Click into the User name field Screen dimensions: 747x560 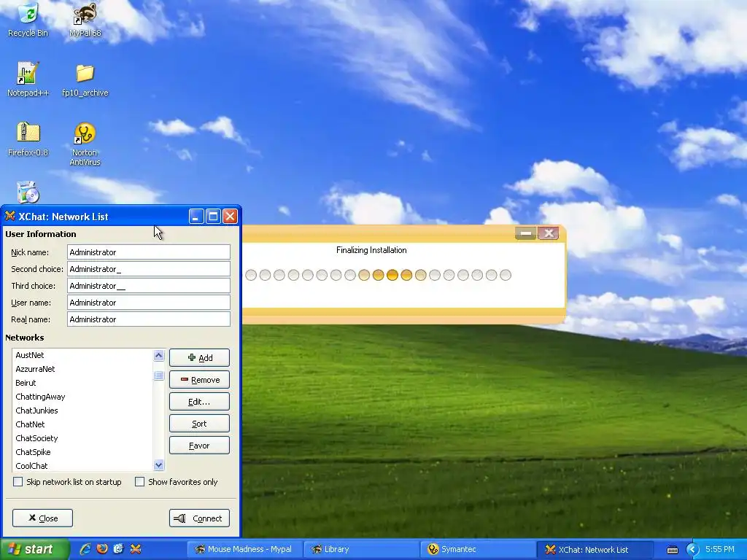[x=149, y=303]
